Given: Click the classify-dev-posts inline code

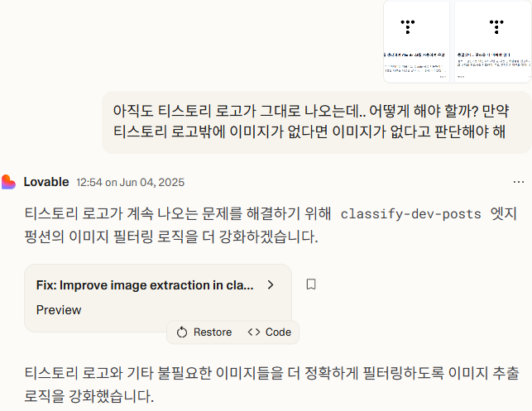Looking at the screenshot, I should coord(411,214).
